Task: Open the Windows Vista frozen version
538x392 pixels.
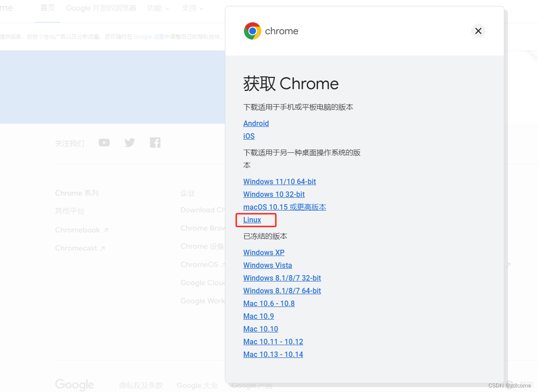Action: coord(268,266)
